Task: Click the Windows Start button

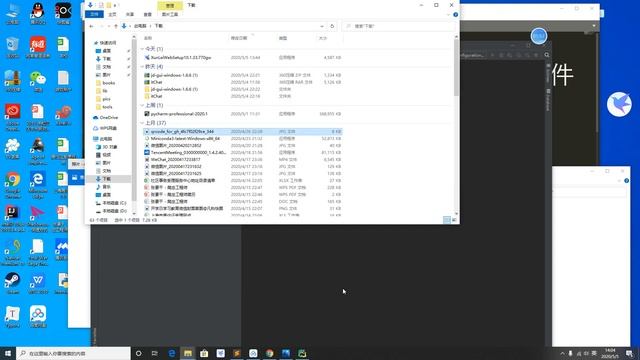Action: point(8,353)
